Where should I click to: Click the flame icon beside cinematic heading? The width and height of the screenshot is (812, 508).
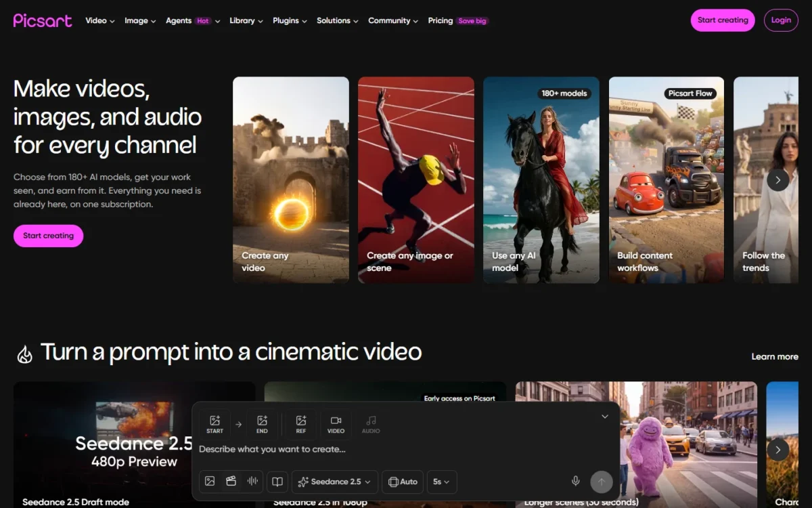tap(24, 354)
